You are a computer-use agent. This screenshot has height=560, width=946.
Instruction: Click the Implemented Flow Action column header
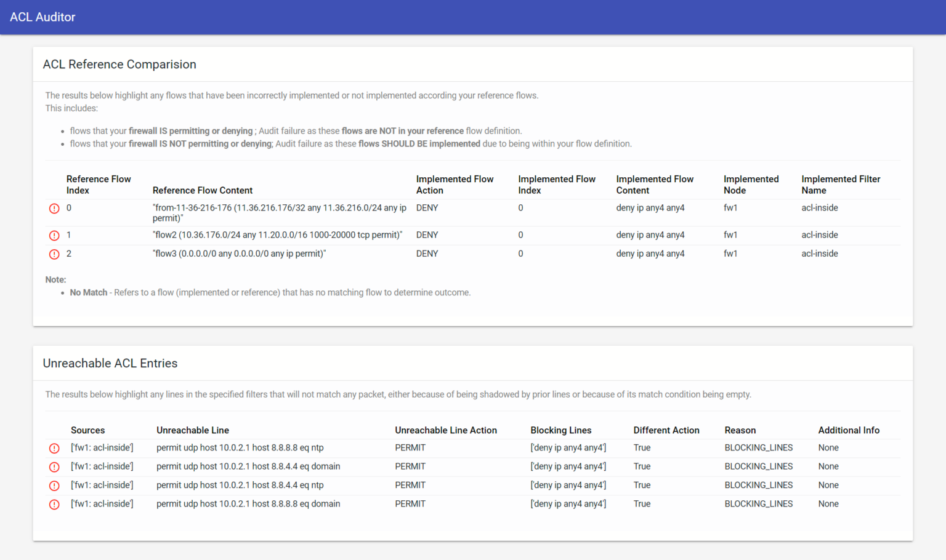(455, 185)
